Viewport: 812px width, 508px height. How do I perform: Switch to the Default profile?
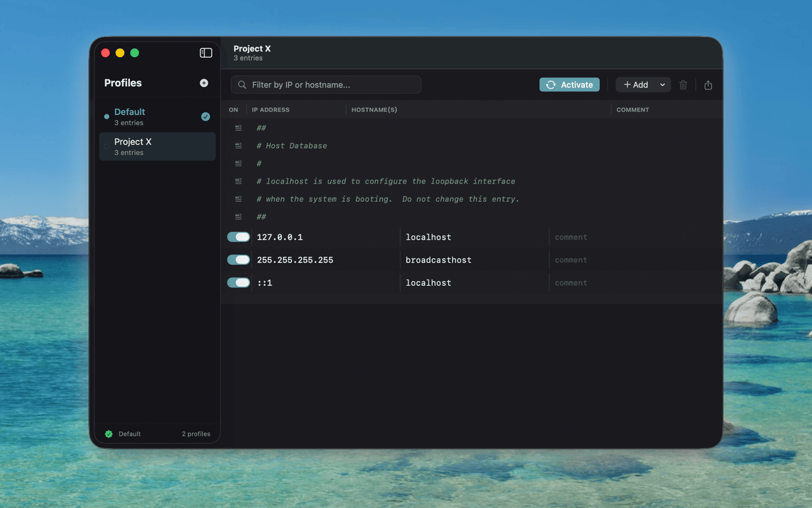tap(146, 116)
